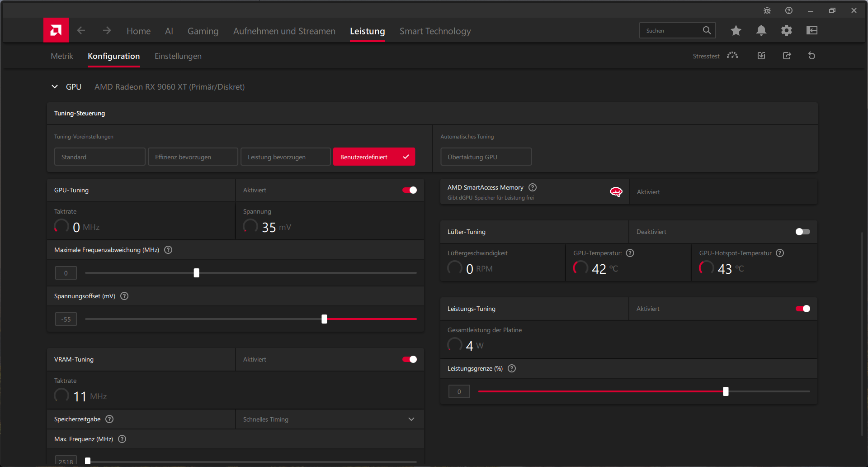Image resolution: width=868 pixels, height=467 pixels.
Task: Click Übertaktung GPU auto tuning
Action: click(486, 157)
